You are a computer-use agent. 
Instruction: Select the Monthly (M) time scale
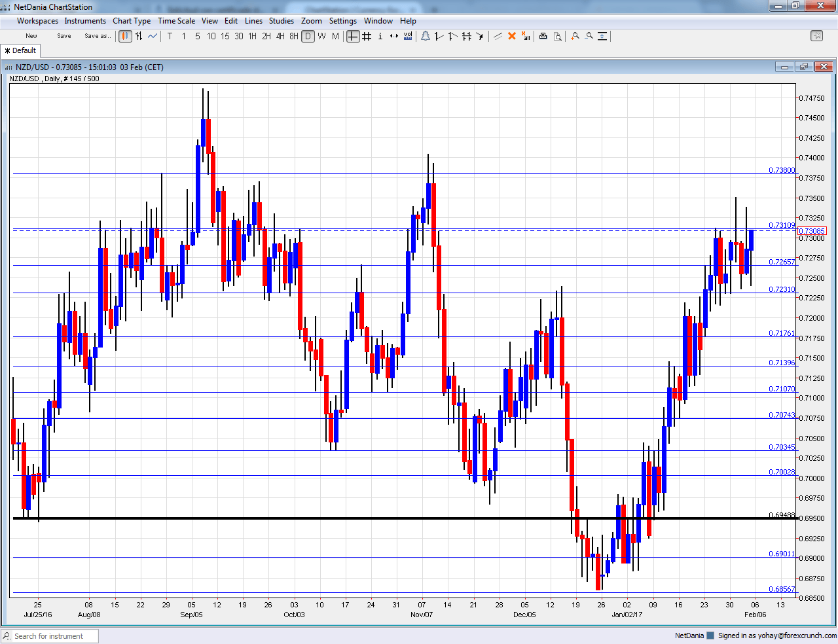pyautogui.click(x=335, y=36)
